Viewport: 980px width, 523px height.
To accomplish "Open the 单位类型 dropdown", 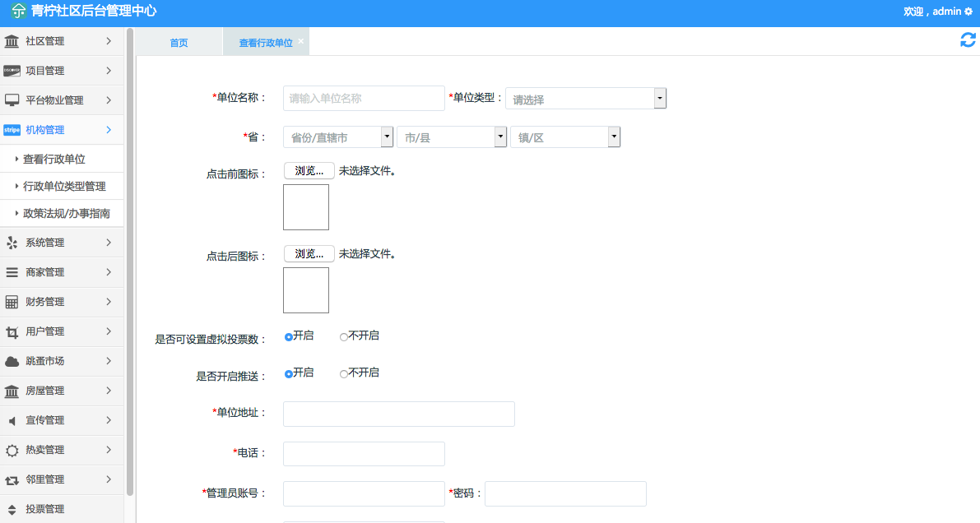I will pyautogui.click(x=586, y=98).
